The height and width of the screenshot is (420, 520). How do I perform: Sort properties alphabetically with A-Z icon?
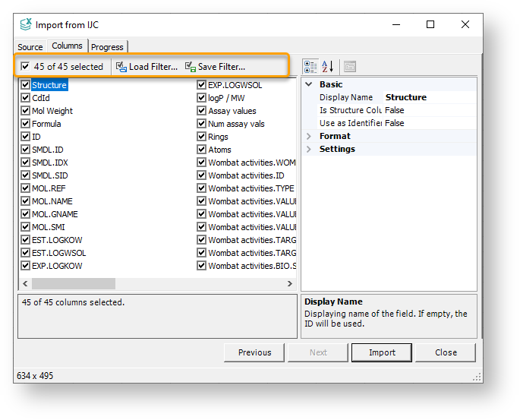coord(328,67)
